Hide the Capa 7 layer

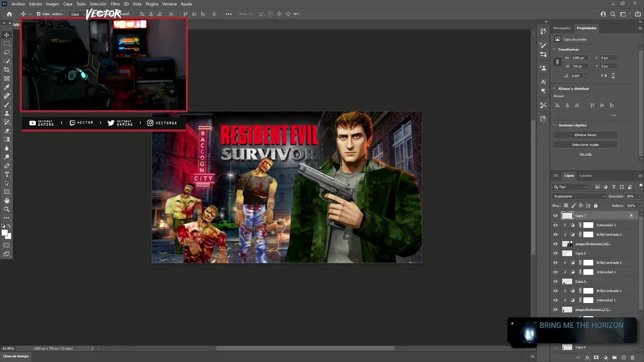555,216
